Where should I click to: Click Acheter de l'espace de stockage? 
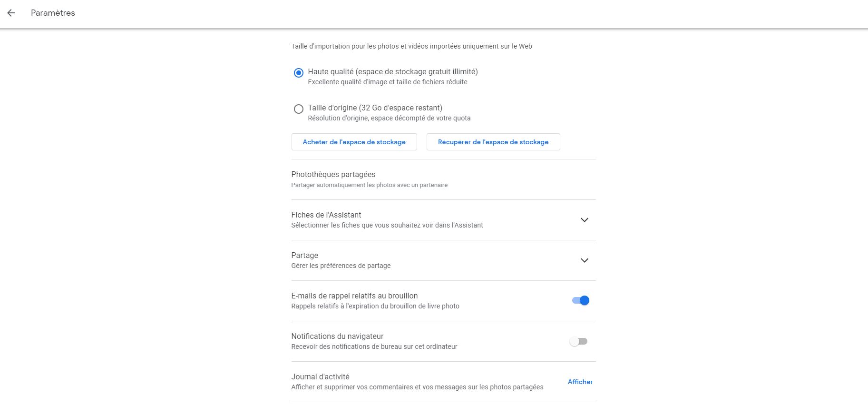coord(354,142)
